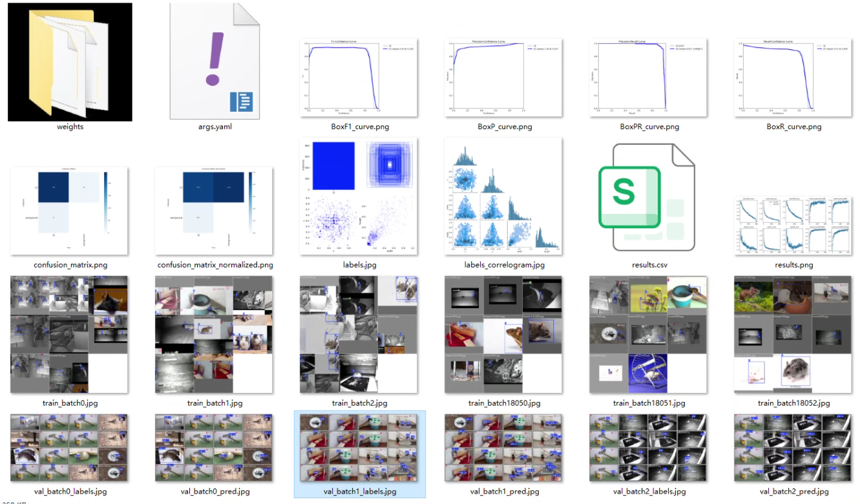Image resolution: width=860 pixels, height=504 pixels.
Task: Open BoxPR_curve.png thumbnail
Action: tap(649, 78)
